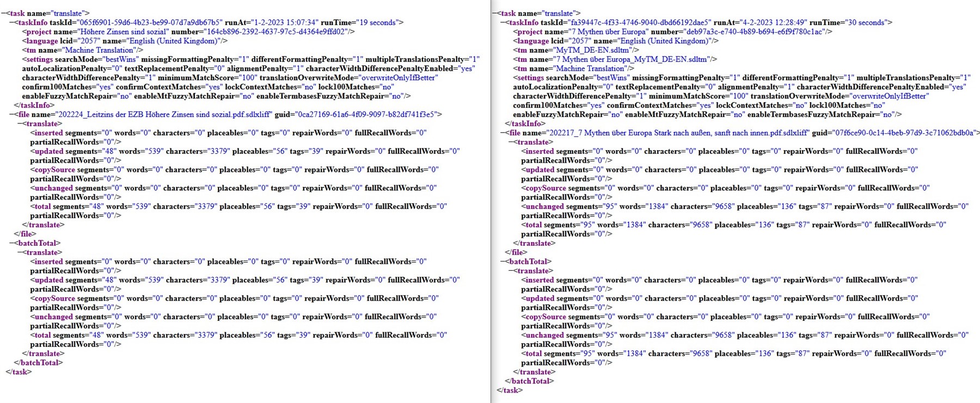Viewport: 980px width, 403px height.
Task: Collapse the taskInfo node in left pane
Action: coord(11,22)
